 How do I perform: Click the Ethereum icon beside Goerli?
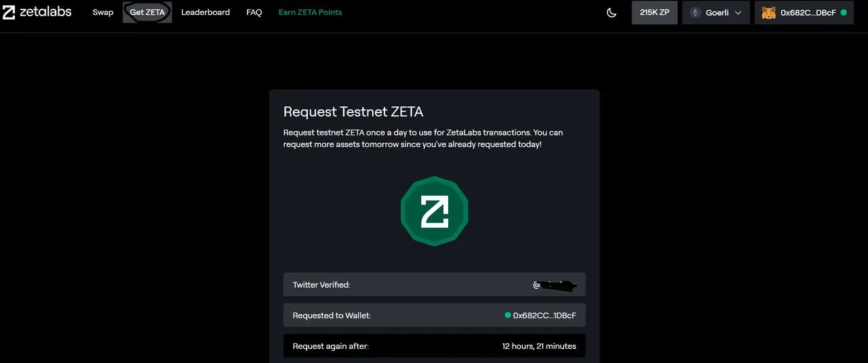695,12
